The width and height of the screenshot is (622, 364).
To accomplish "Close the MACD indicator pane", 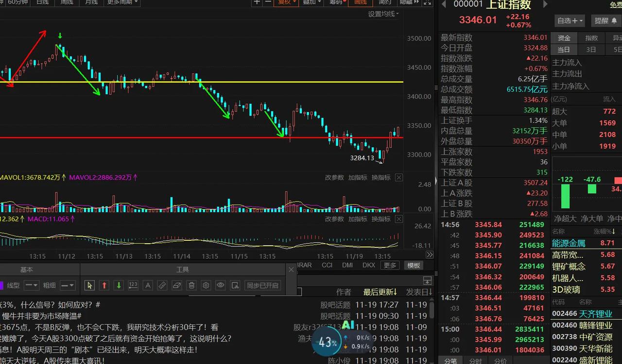I will tap(398, 219).
